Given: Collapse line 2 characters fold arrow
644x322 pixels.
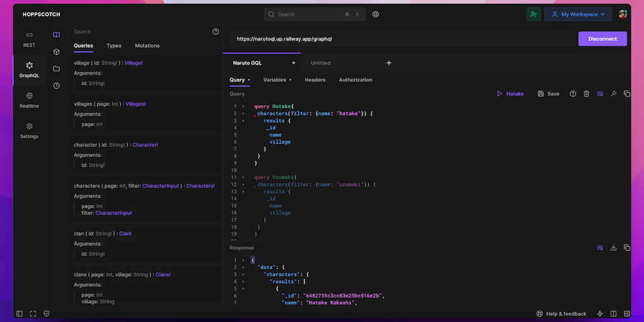Looking at the screenshot, I should pyautogui.click(x=243, y=114).
